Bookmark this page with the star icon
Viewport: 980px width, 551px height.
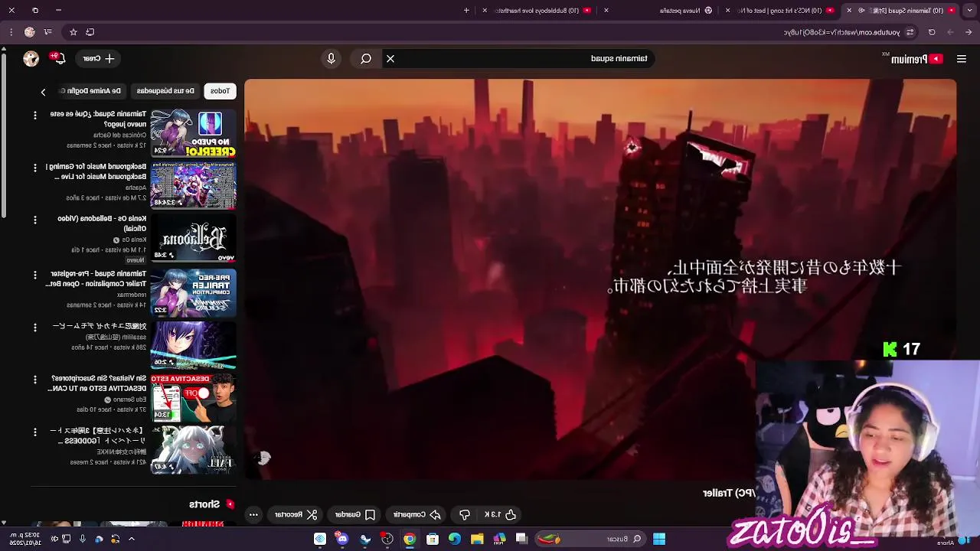(x=73, y=32)
